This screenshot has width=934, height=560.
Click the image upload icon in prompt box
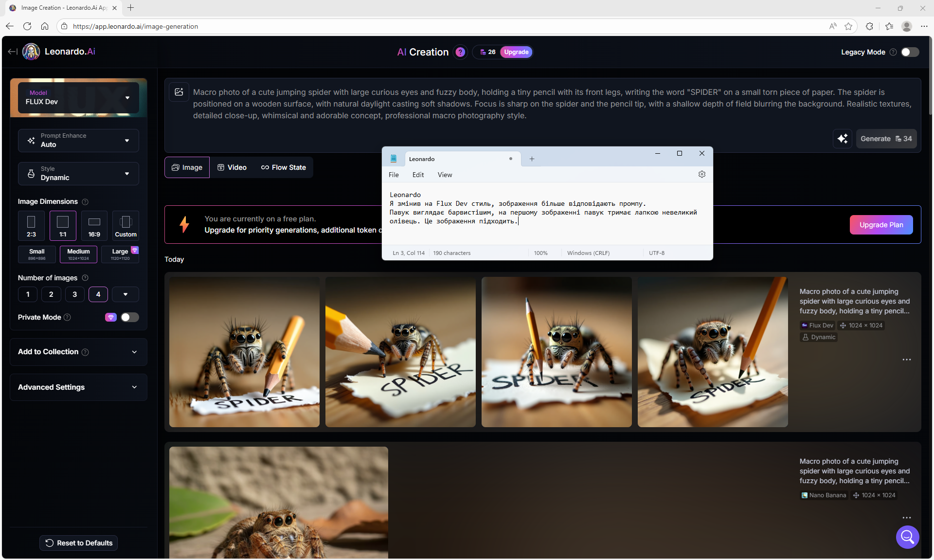click(x=179, y=92)
